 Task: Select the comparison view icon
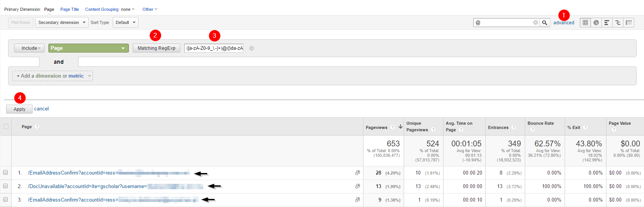(618, 23)
